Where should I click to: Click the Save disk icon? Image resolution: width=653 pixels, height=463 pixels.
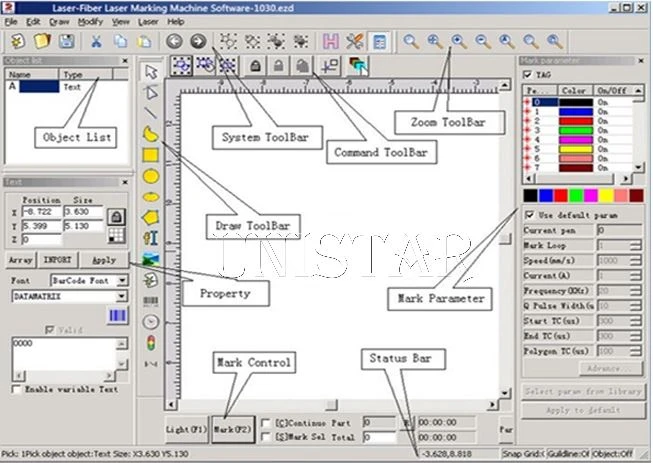coord(66,41)
